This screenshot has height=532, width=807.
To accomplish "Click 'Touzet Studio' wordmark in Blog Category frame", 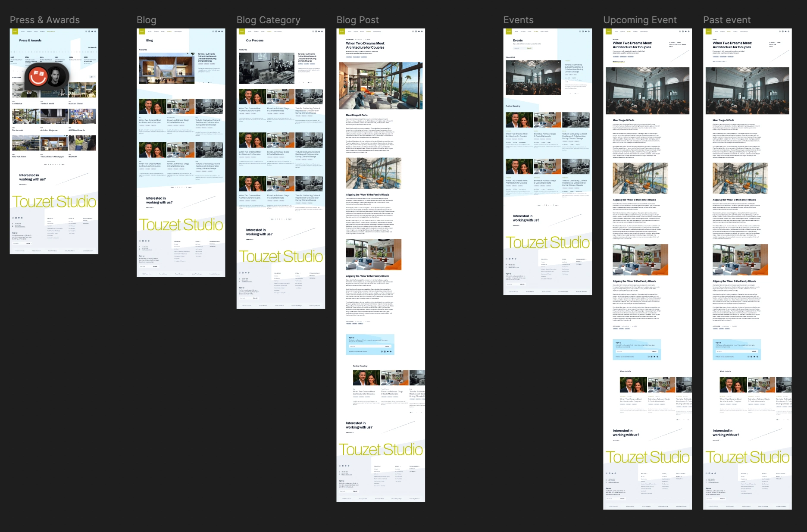I will click(x=281, y=257).
